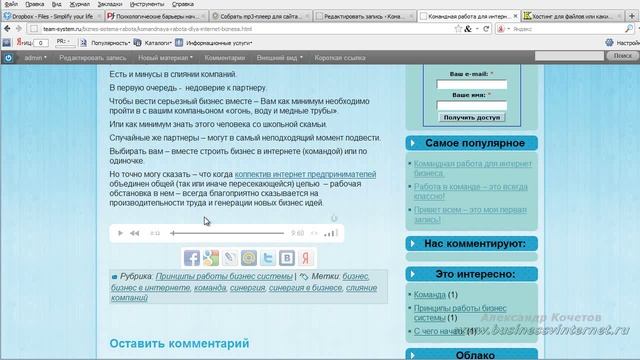Image resolution: width=640 pixels, height=360 pixels.
Task: Open link коллектив интернет предпринимателей
Action: pyautogui.click(x=305, y=174)
